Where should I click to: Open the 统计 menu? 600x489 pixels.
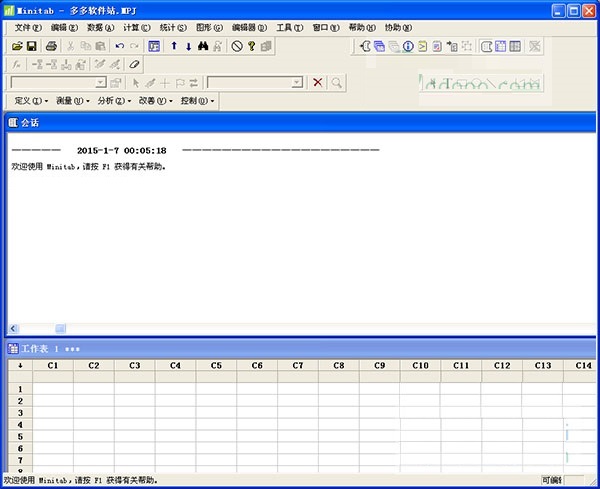[173, 28]
